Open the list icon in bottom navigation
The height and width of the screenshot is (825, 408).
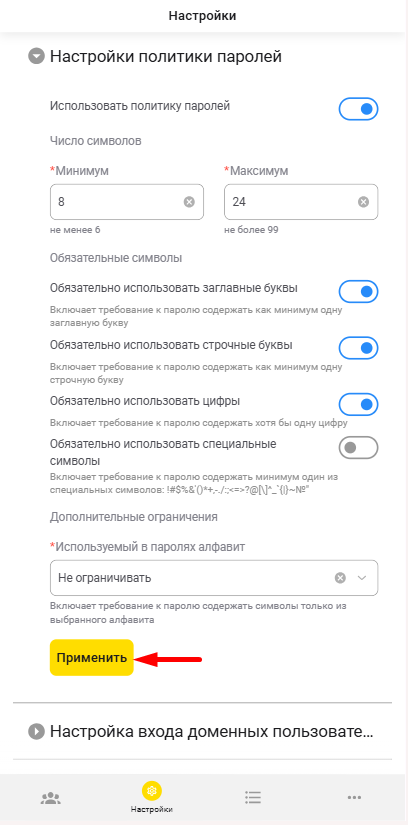pyautogui.click(x=253, y=798)
